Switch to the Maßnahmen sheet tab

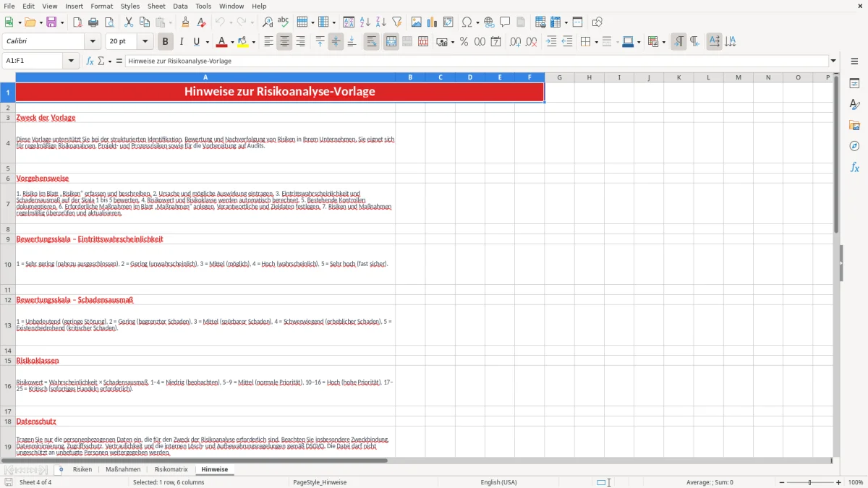pos(123,469)
